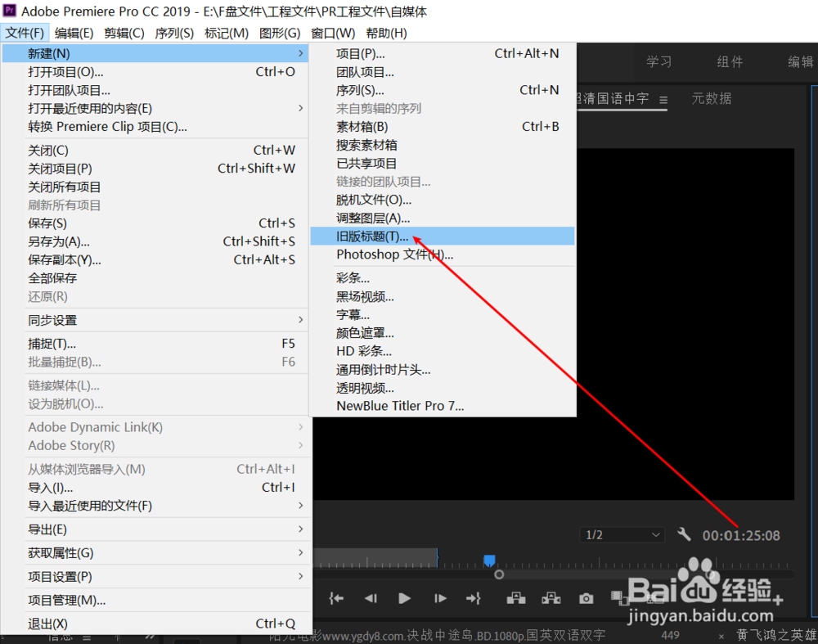Create new 项目(P)... from submenu
Screen dimensions: 818x644
click(443, 53)
